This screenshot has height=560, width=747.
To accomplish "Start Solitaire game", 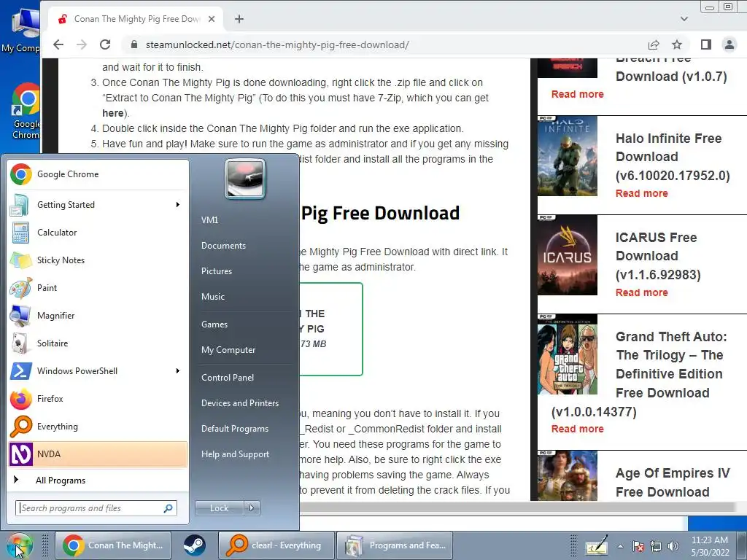I will [x=98, y=343].
